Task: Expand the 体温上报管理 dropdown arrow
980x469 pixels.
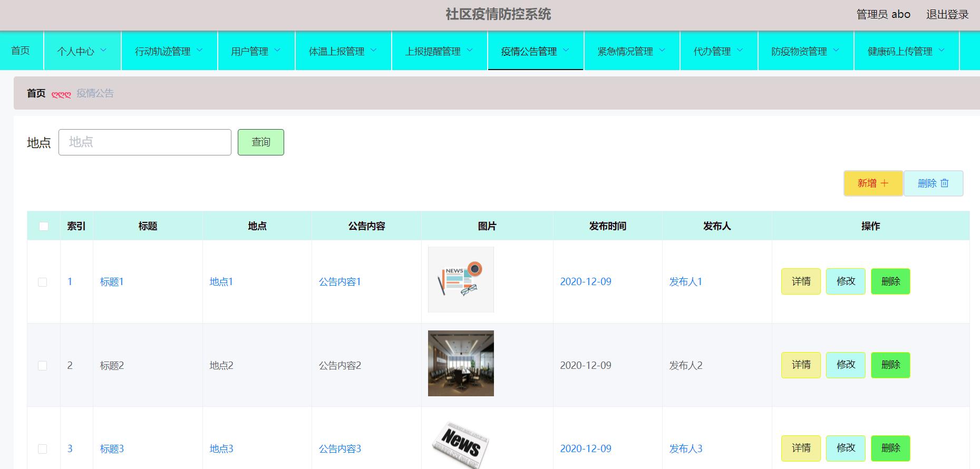Action: tap(374, 51)
